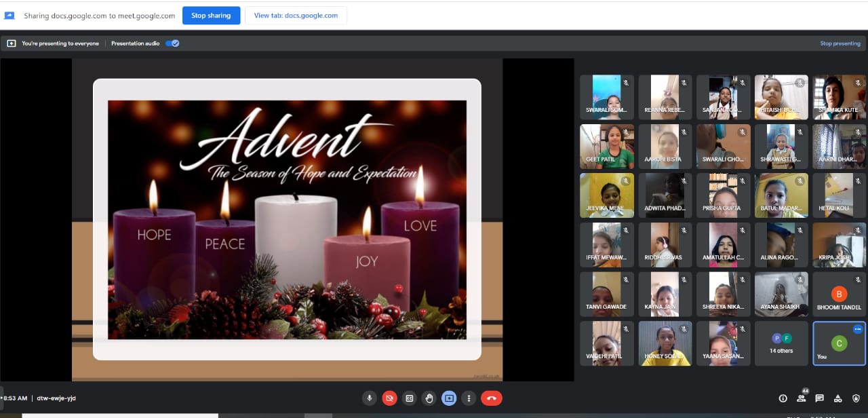Open the three-dot more options menu
The height and width of the screenshot is (418, 868).
(468, 398)
